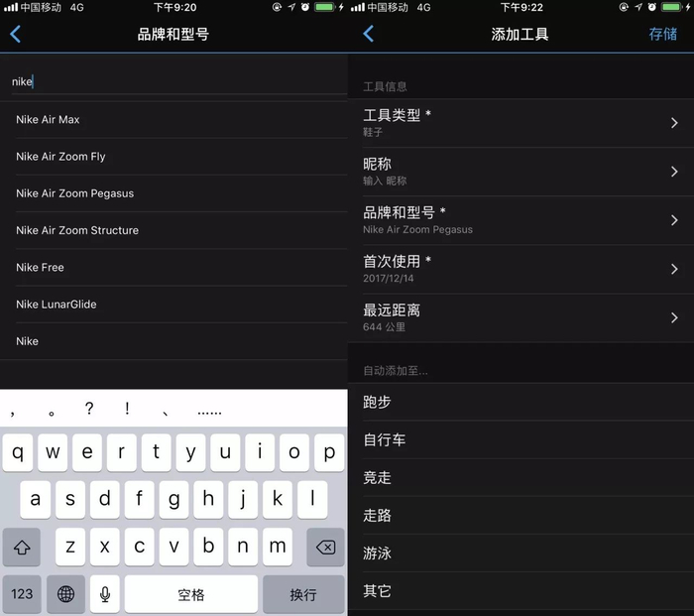Open the 工具类型 row chevron
This screenshot has height=616, width=694.
coord(674,123)
